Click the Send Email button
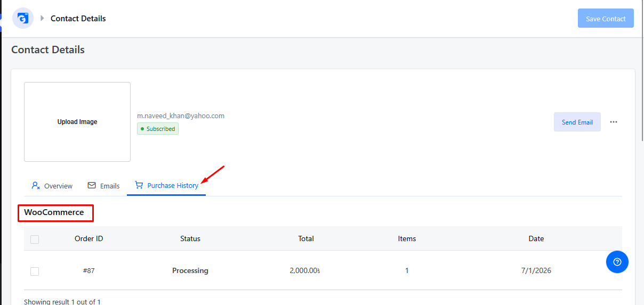644x305 pixels. 577,122
